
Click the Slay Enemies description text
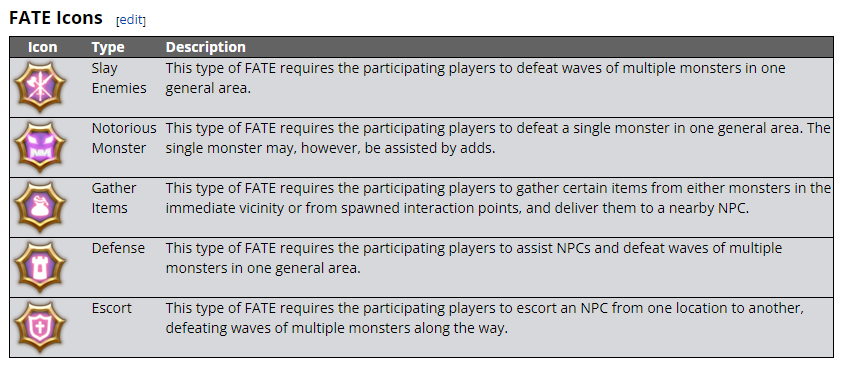tap(475, 78)
